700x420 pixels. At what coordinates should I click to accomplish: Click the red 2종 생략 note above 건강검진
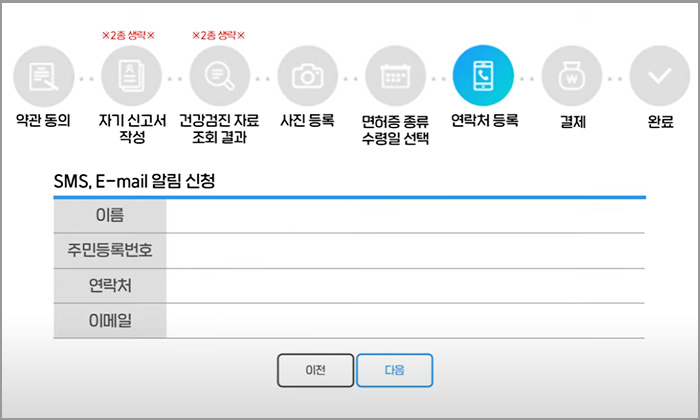click(x=219, y=35)
